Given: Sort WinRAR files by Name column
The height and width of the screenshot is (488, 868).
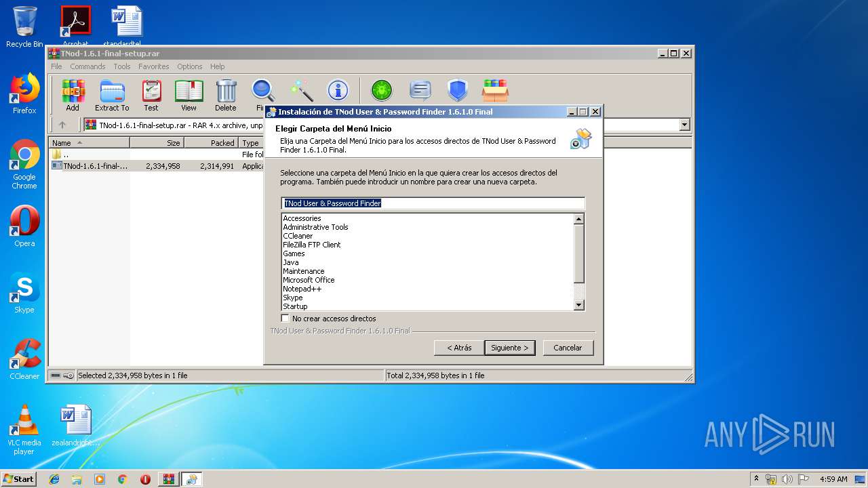Looking at the screenshot, I should point(89,143).
